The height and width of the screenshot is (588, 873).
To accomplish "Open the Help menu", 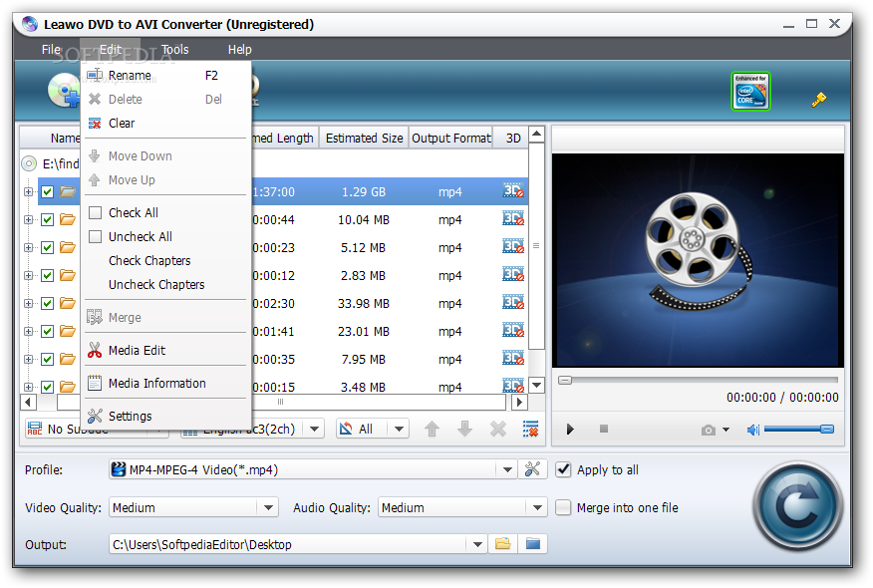I will pos(240,49).
